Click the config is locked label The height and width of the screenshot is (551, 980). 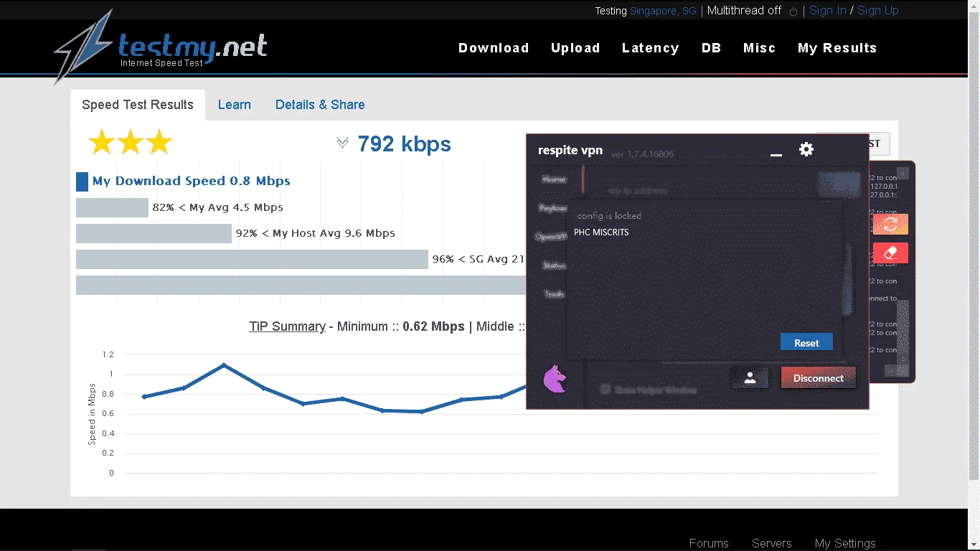[x=609, y=215]
